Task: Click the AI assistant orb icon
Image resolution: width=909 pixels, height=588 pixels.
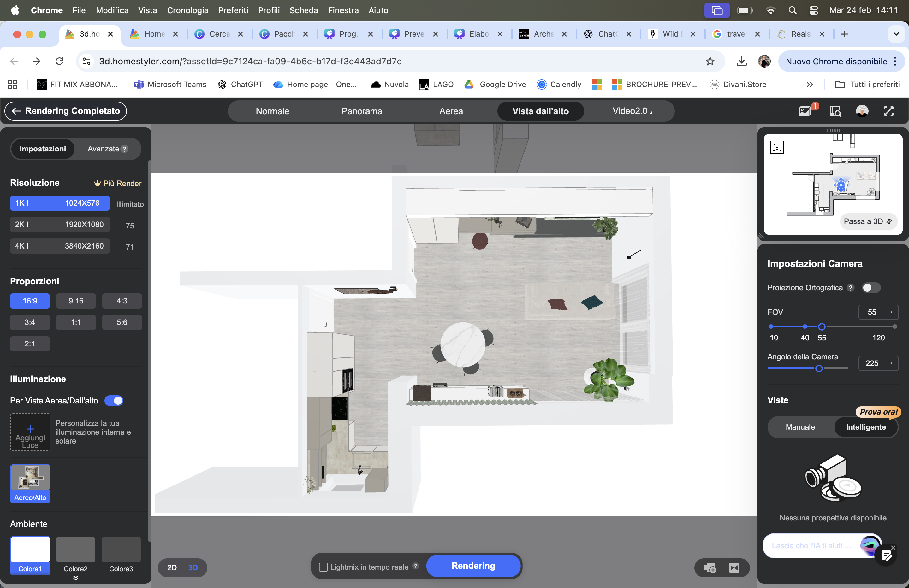Action: coord(870,545)
